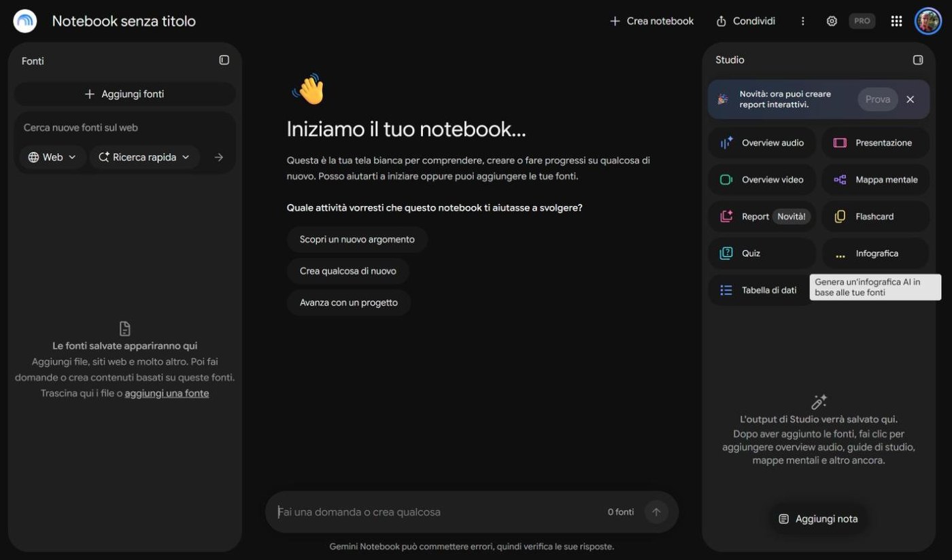Click the Studio panel heading
The image size is (952, 560).
click(x=730, y=60)
